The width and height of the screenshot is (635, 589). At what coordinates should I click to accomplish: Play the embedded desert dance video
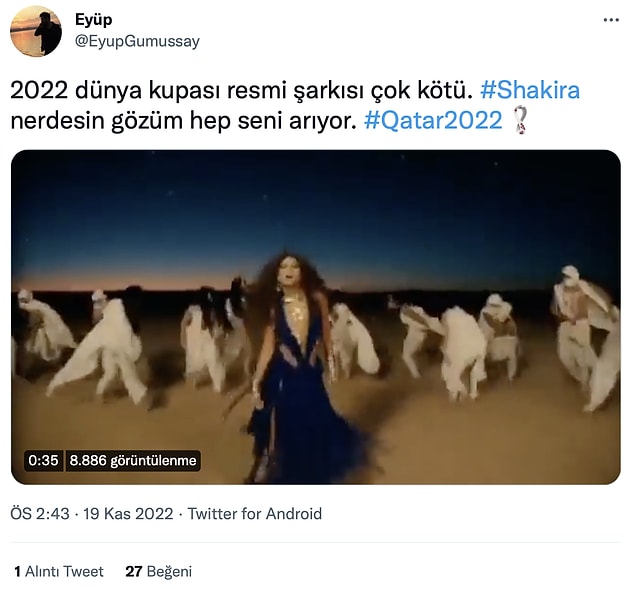(x=315, y=317)
